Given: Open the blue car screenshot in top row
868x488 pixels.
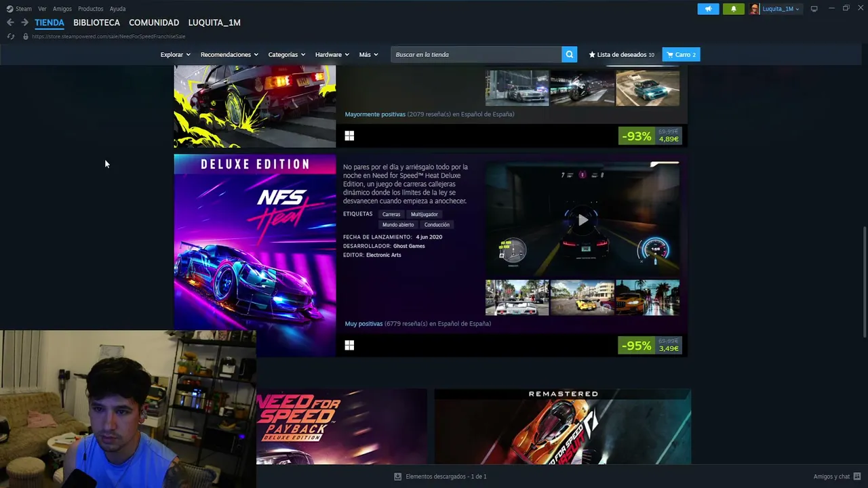Looking at the screenshot, I should coord(648,87).
